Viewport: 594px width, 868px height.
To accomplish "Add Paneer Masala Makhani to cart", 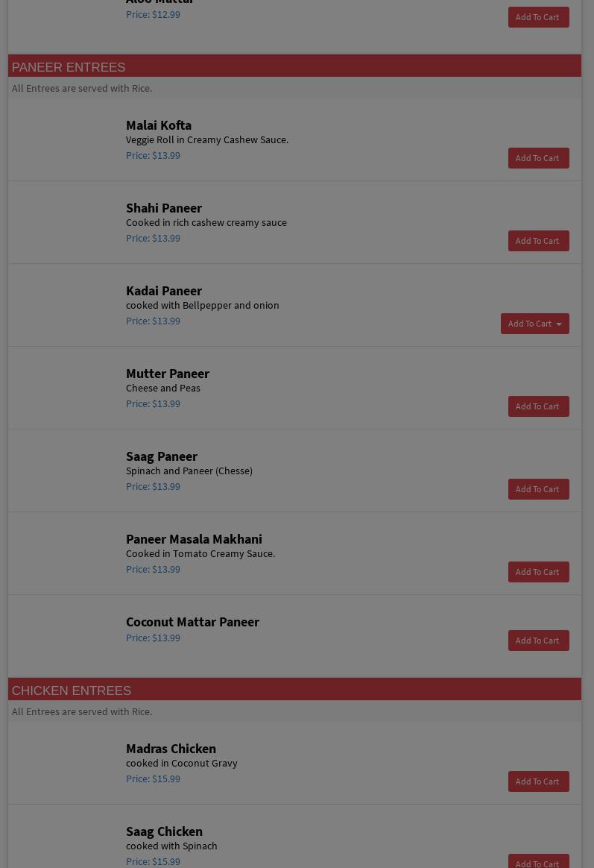I will [x=538, y=572].
